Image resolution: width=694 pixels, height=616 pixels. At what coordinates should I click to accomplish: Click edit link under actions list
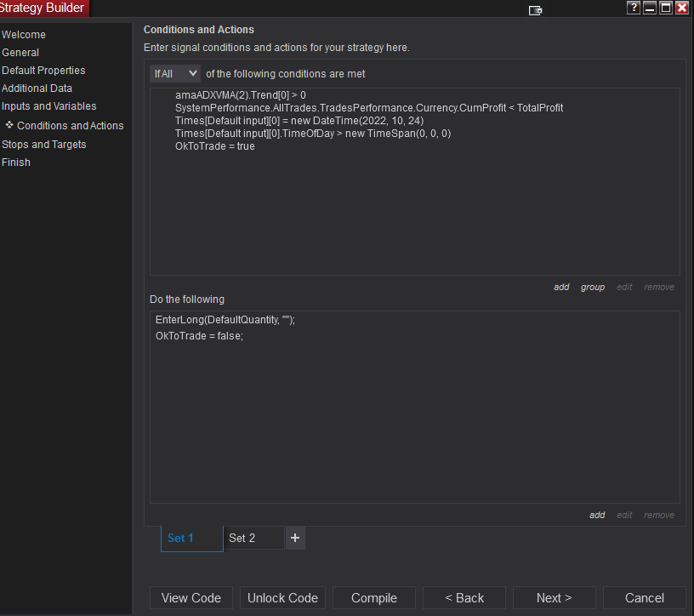(624, 515)
